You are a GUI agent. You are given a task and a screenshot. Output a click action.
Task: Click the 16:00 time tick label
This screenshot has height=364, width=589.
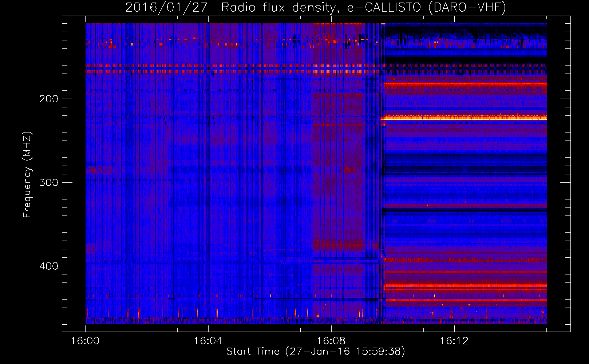click(x=85, y=341)
